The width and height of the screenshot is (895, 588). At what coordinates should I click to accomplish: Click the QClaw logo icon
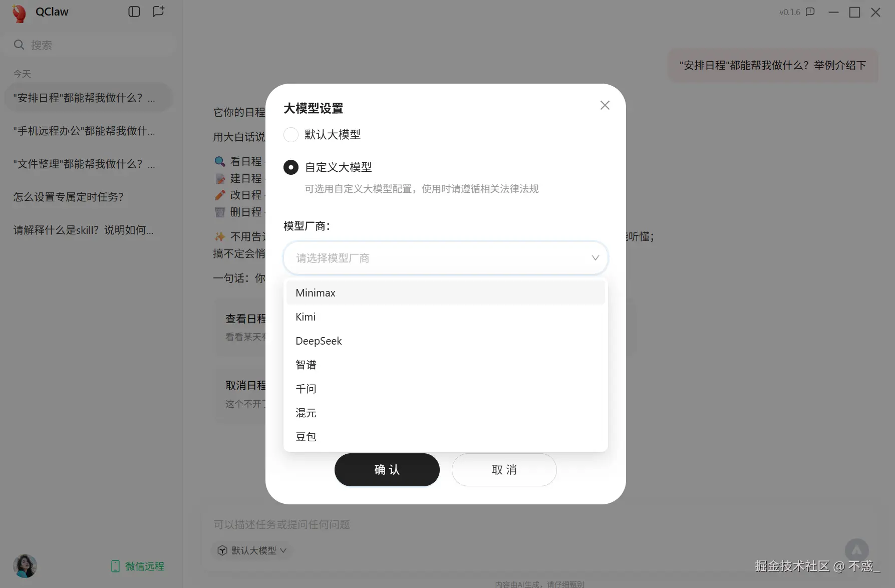pos(20,13)
